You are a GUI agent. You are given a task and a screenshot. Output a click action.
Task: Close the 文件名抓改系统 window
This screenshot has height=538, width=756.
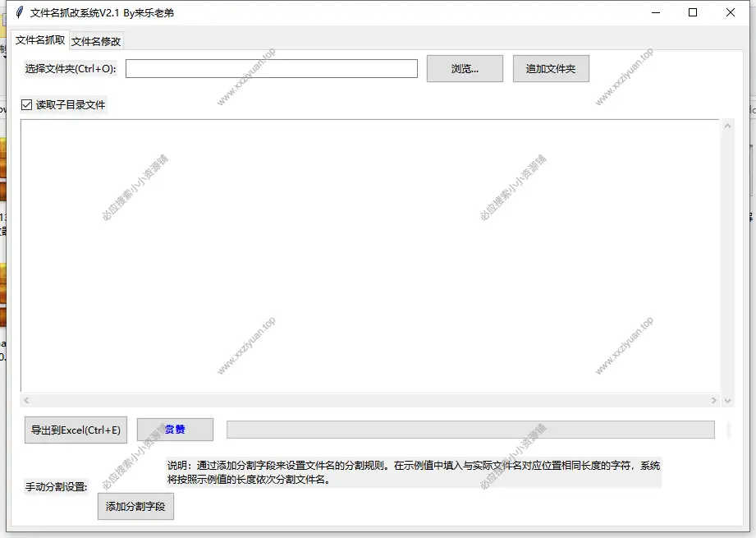pos(731,12)
